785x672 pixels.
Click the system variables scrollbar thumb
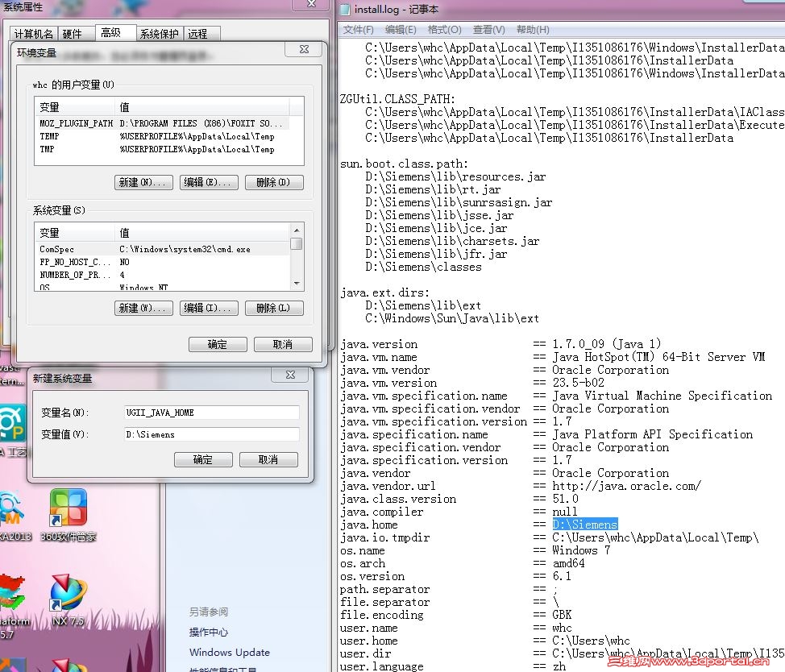coord(297,243)
